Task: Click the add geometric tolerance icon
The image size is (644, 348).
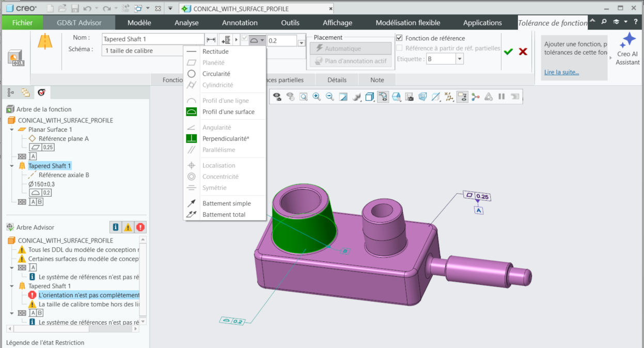Action: (x=226, y=40)
